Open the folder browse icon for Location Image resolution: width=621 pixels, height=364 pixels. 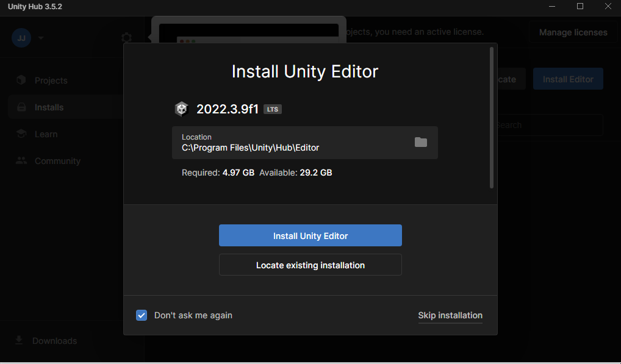pos(420,142)
